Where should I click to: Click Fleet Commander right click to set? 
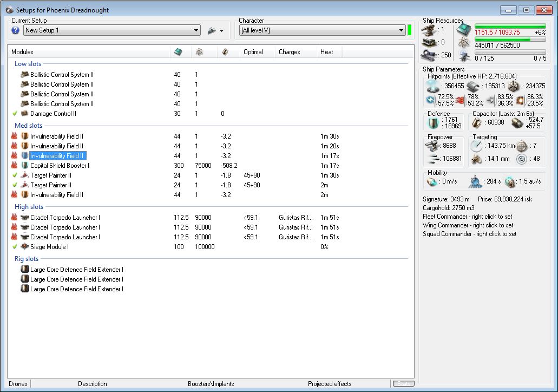468,217
